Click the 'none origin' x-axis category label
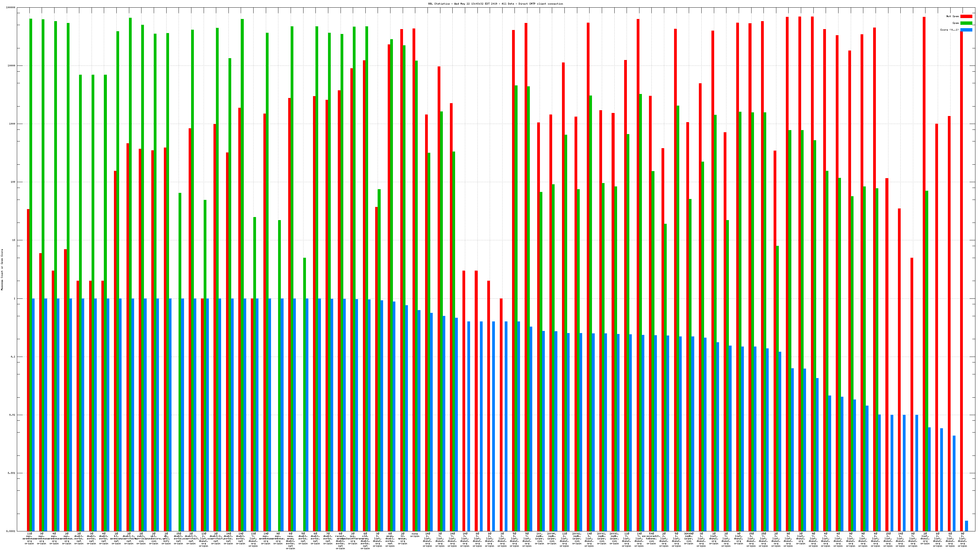 coord(415,535)
